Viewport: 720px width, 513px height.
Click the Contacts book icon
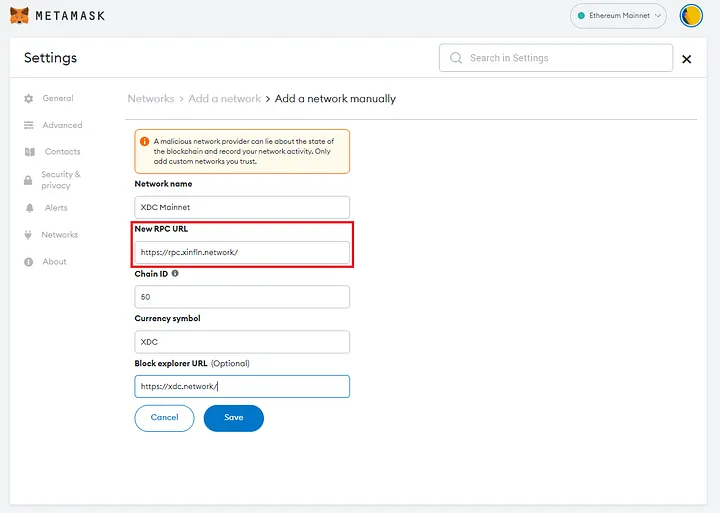(29, 152)
